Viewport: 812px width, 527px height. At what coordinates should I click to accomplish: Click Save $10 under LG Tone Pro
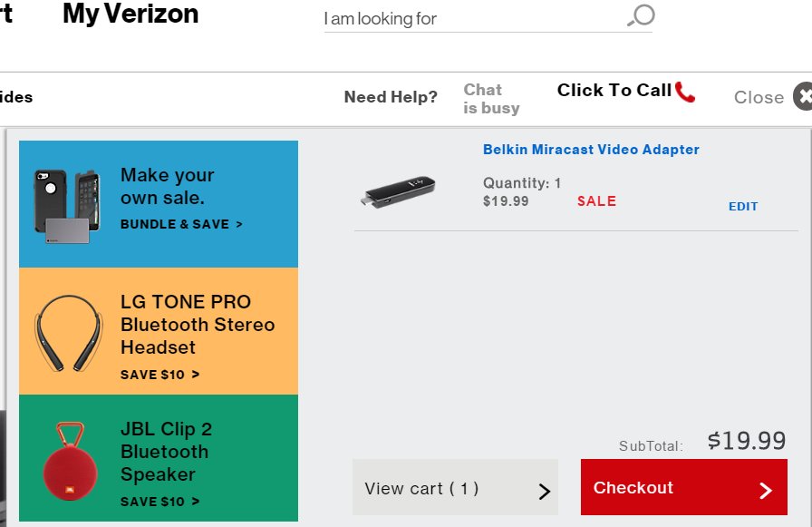(x=159, y=374)
